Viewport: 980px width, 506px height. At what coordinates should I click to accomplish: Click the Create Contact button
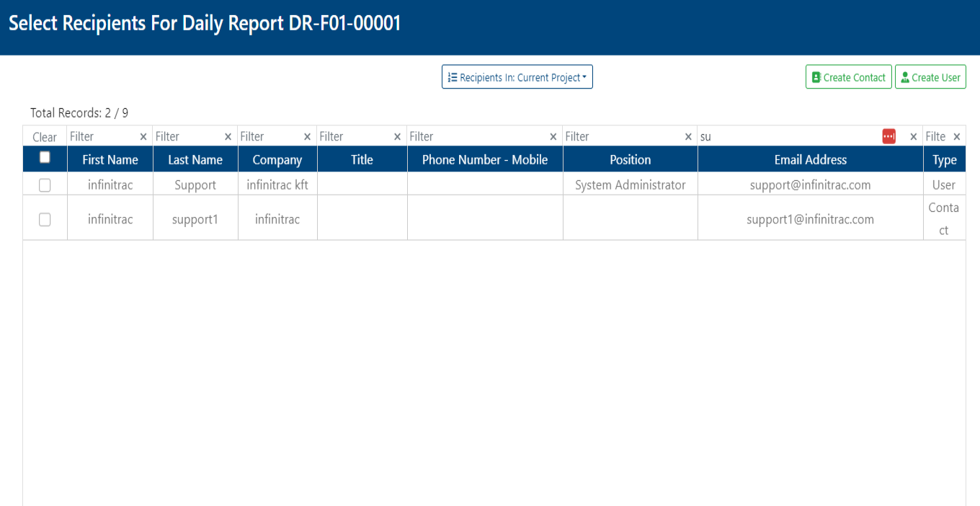tap(849, 77)
